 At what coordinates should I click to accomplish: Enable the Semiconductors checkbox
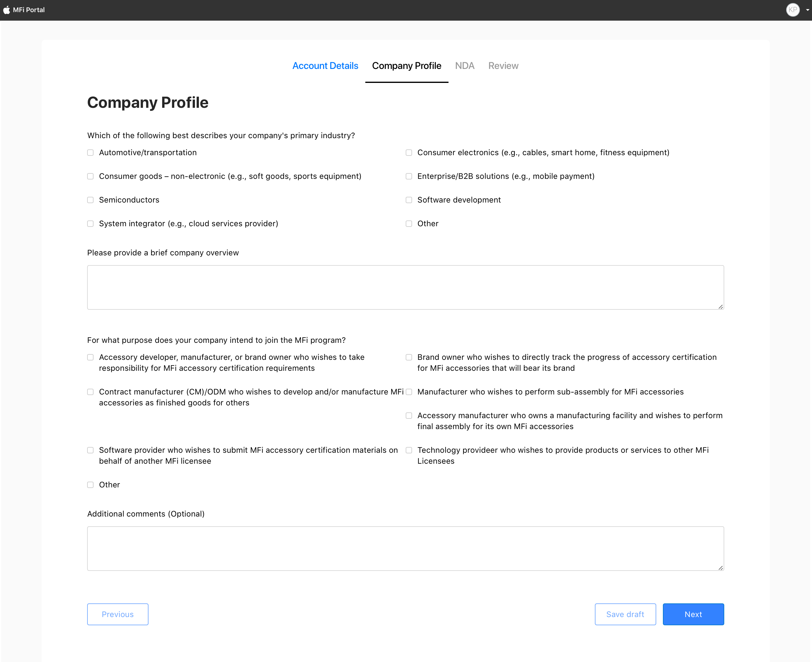tap(90, 200)
